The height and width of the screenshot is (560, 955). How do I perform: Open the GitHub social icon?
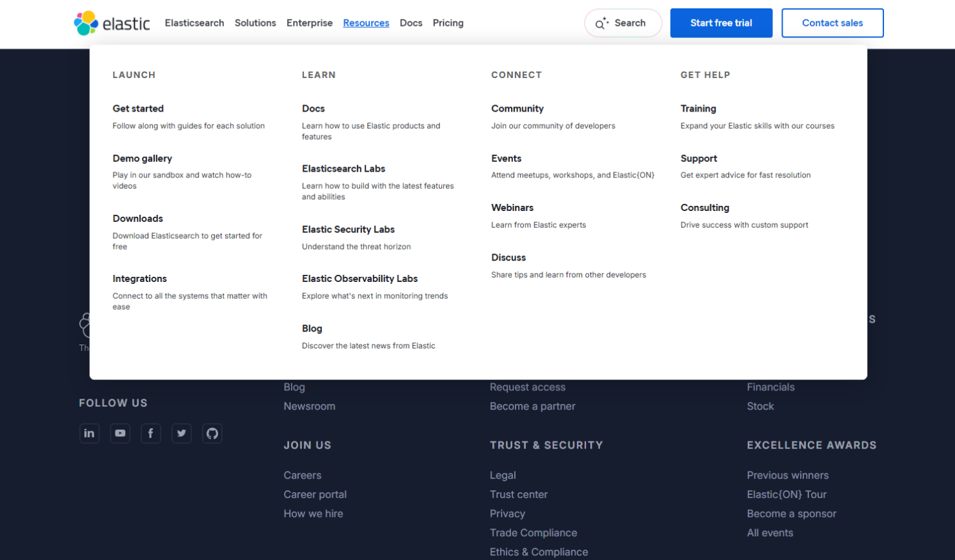[212, 434]
